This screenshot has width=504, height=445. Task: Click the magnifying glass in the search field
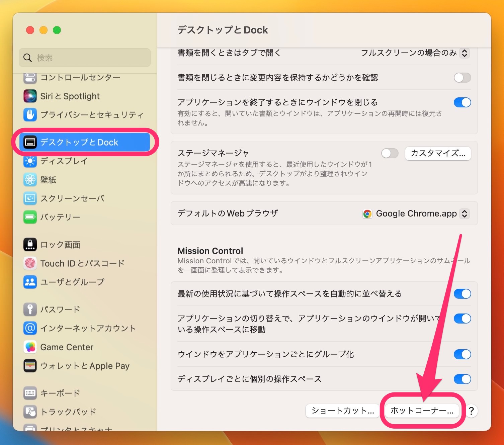[27, 58]
